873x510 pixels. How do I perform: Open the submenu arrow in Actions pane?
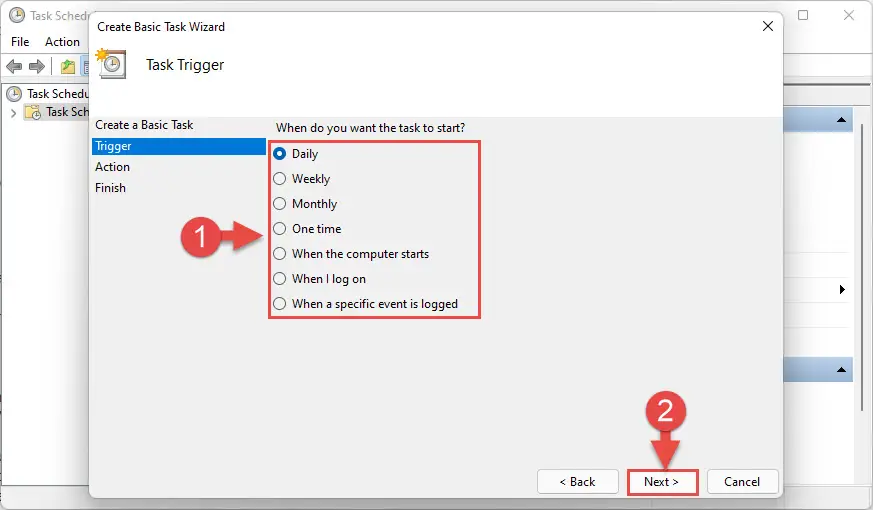842,290
